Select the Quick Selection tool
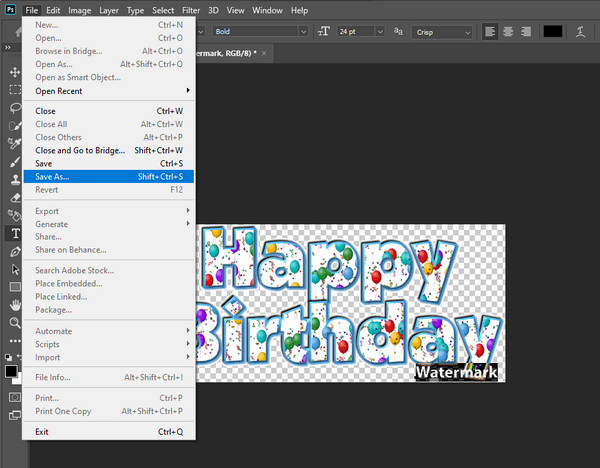 coord(15,126)
